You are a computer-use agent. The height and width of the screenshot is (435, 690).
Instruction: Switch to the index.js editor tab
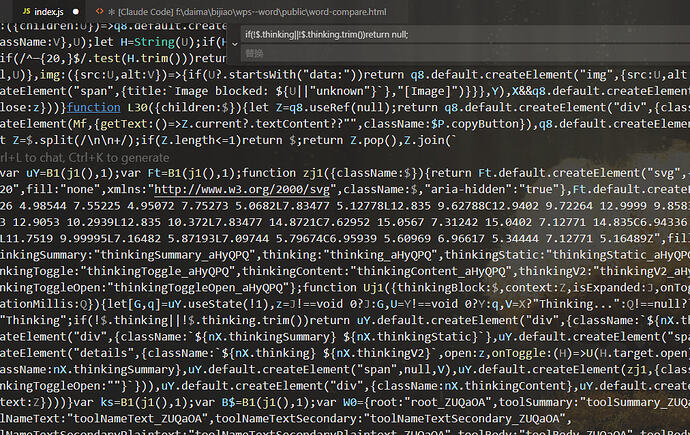49,12
